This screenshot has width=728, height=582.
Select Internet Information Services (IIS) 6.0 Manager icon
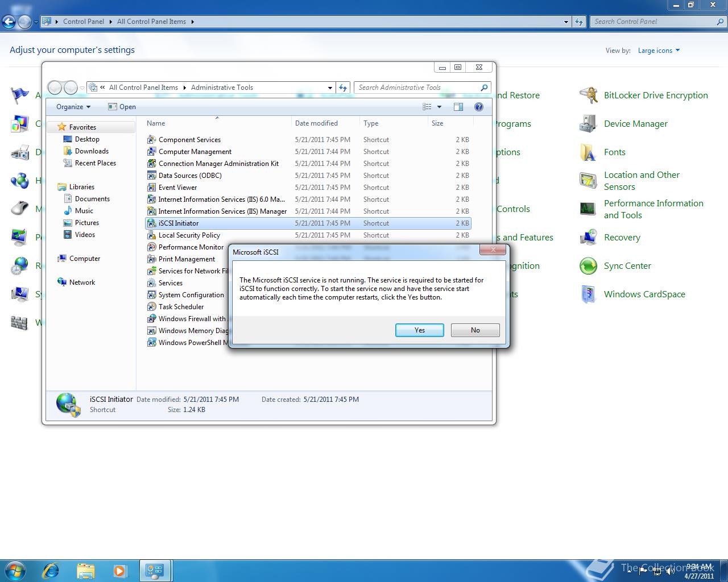pyautogui.click(x=151, y=199)
